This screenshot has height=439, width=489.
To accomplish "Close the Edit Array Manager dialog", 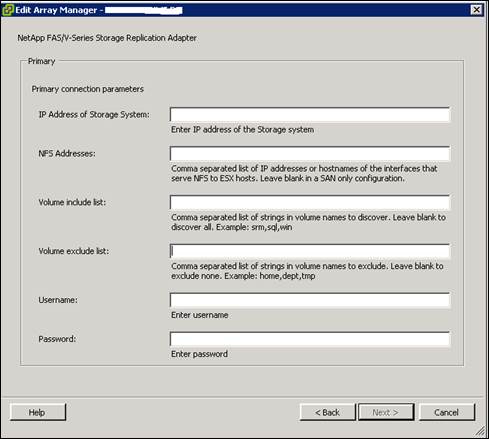I will (x=476, y=10).
